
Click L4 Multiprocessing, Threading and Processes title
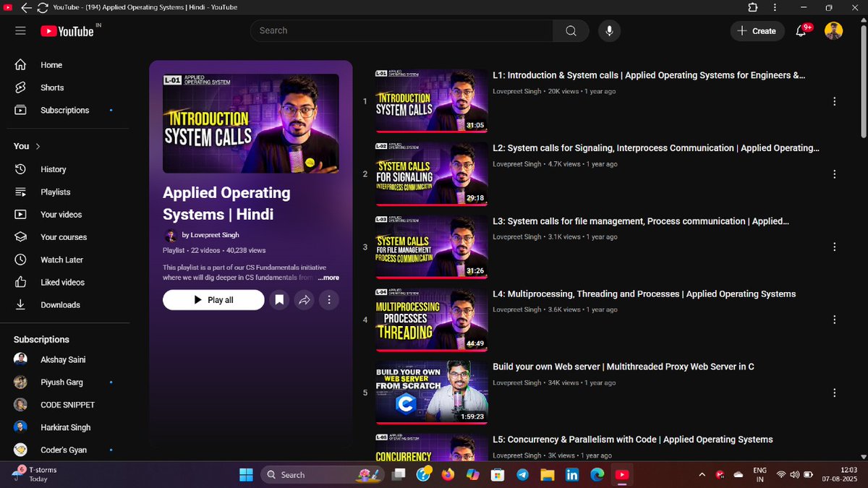[644, 294]
